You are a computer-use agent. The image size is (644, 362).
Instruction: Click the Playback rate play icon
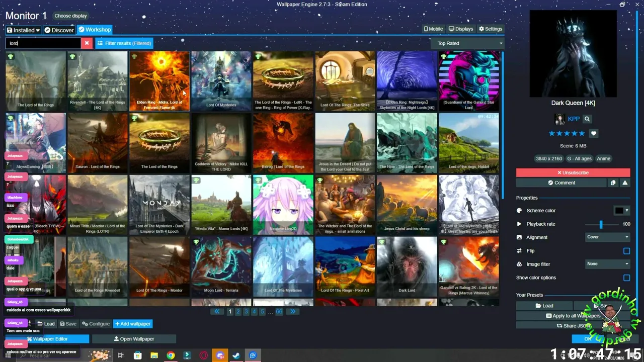pos(519,224)
